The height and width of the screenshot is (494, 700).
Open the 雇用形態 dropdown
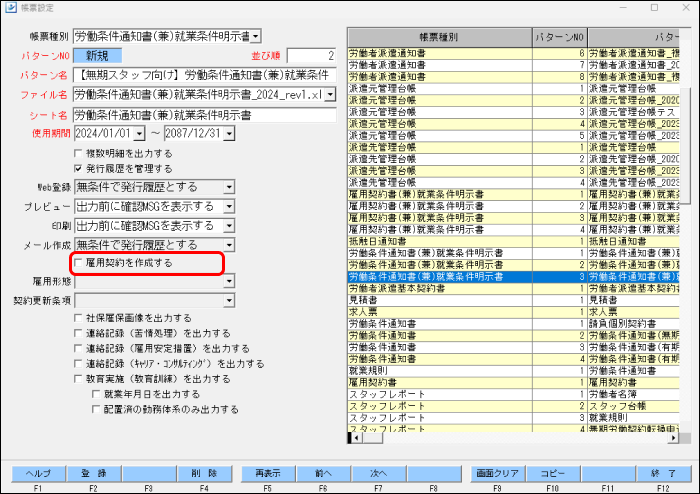pyautogui.click(x=229, y=281)
